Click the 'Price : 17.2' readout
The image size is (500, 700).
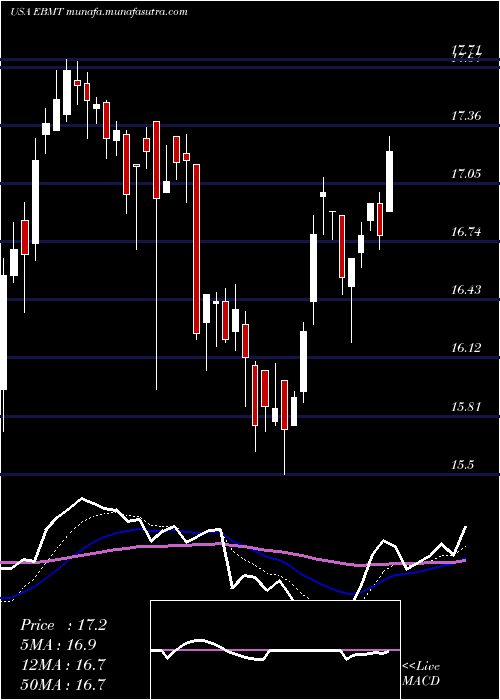click(63, 625)
